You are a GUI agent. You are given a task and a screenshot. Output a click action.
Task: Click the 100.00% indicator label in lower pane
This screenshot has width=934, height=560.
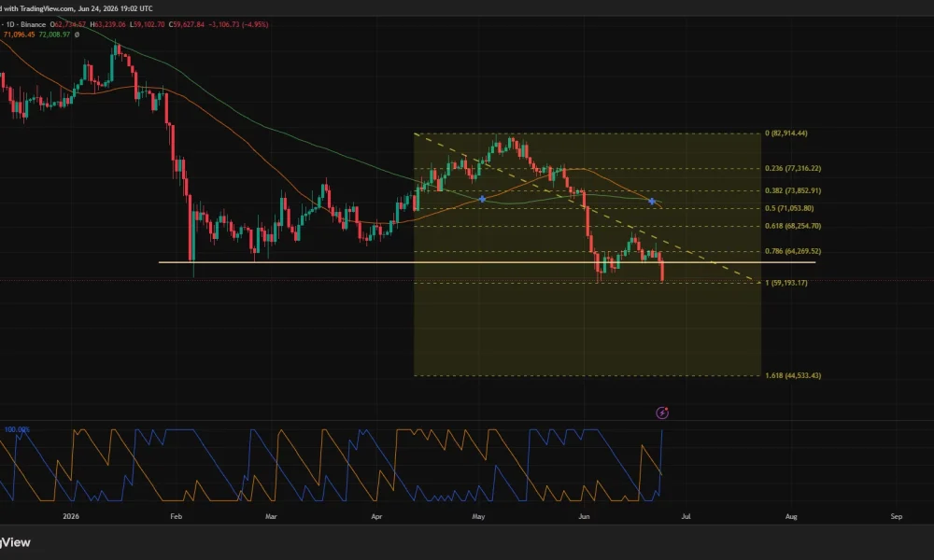coord(17,429)
